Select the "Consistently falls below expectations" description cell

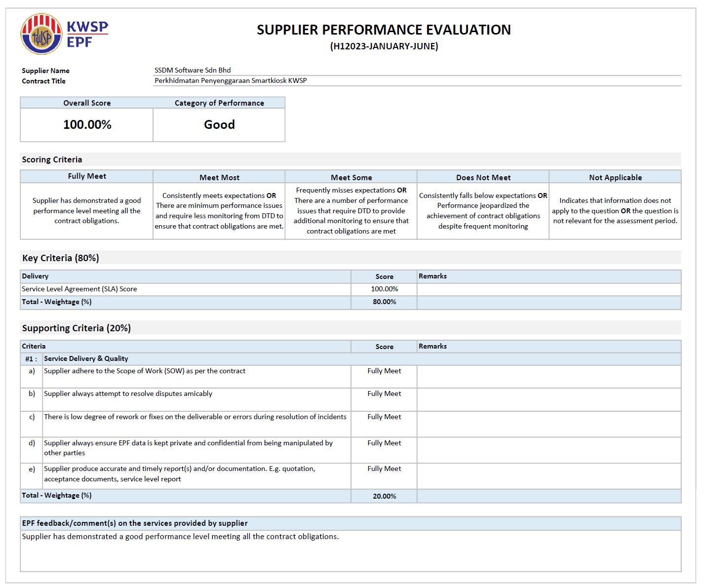483,211
